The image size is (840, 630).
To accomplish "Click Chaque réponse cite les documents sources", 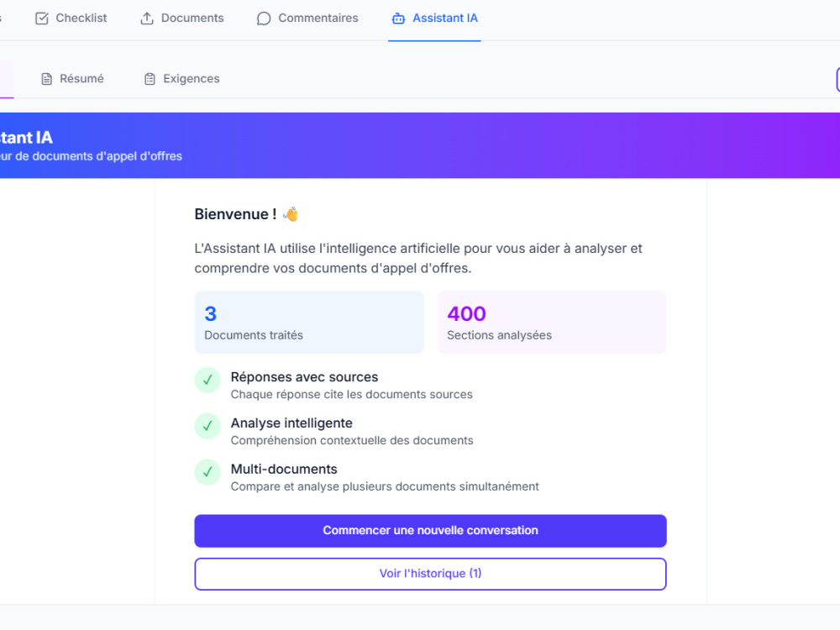I will pyautogui.click(x=351, y=394).
